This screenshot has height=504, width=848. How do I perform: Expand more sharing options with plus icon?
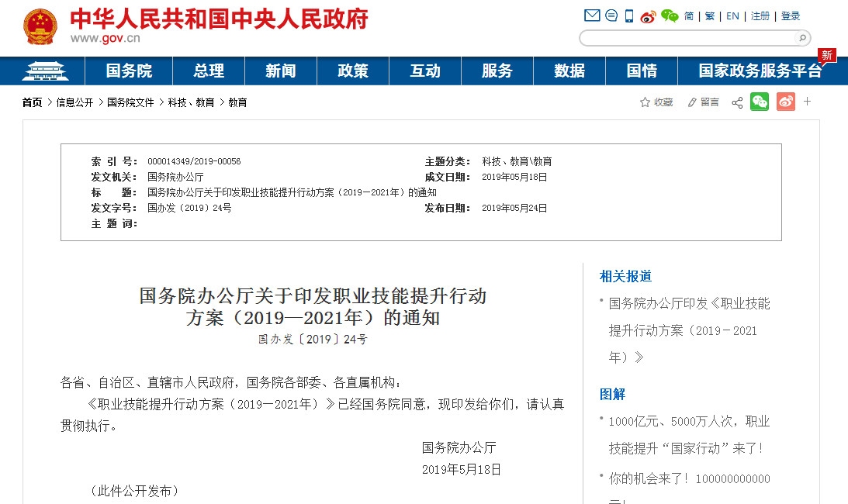pos(807,101)
